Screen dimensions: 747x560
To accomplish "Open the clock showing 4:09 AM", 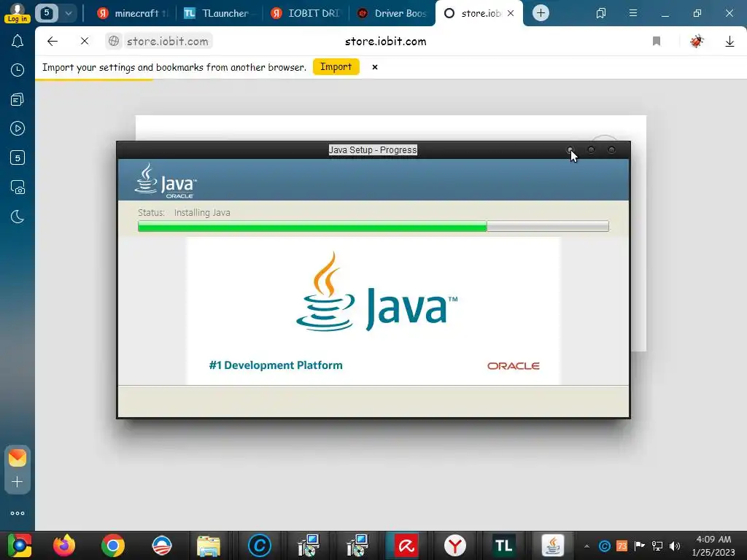I will coord(713,545).
